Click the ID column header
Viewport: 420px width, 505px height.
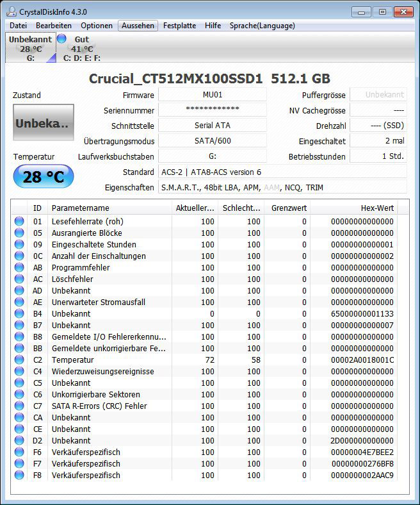click(x=37, y=208)
